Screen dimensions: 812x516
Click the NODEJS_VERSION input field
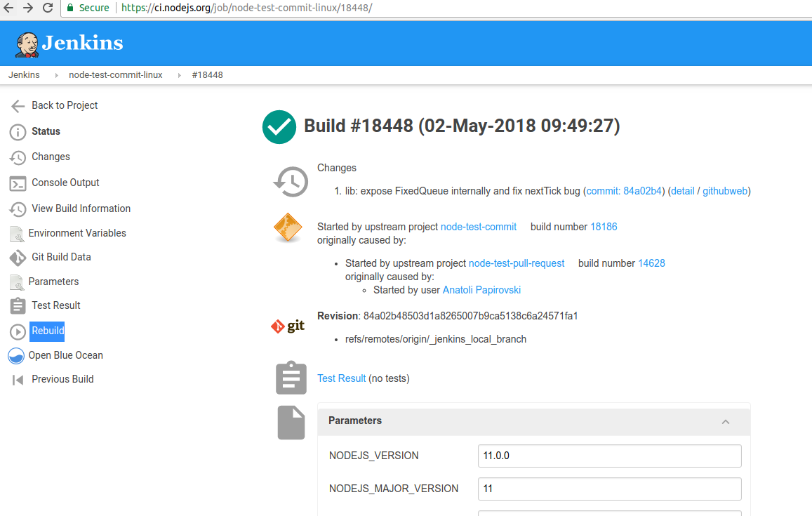pos(609,456)
